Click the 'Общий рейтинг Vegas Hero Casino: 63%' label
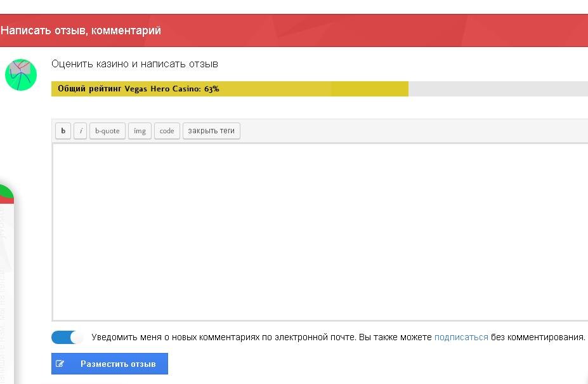The width and height of the screenshot is (588, 384). pos(138,89)
